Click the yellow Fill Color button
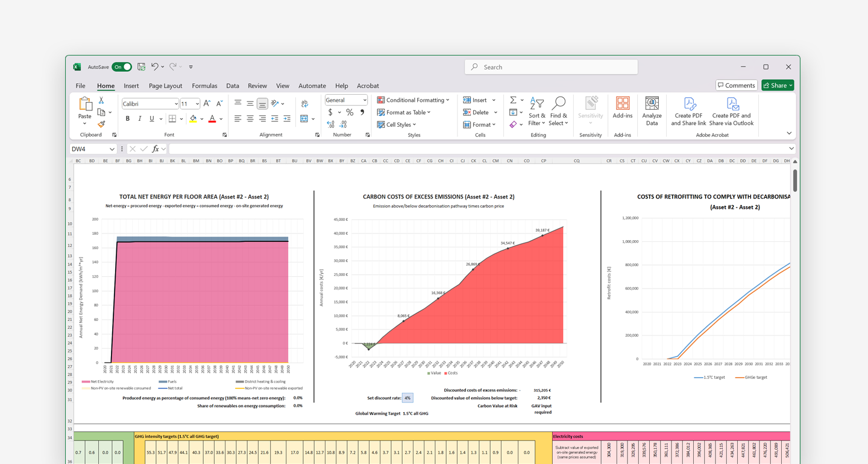This screenshot has height=464, width=868. pyautogui.click(x=193, y=119)
